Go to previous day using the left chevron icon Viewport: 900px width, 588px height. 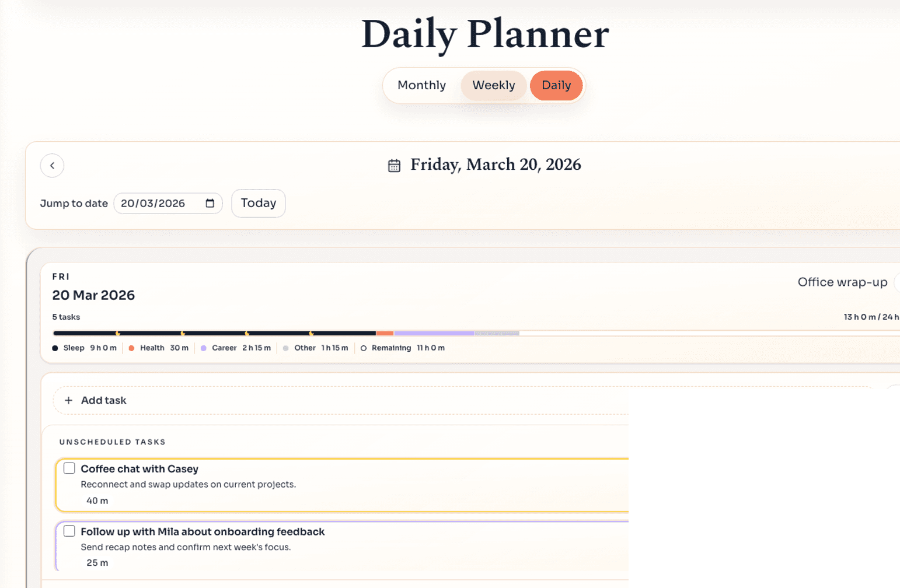[52, 166]
